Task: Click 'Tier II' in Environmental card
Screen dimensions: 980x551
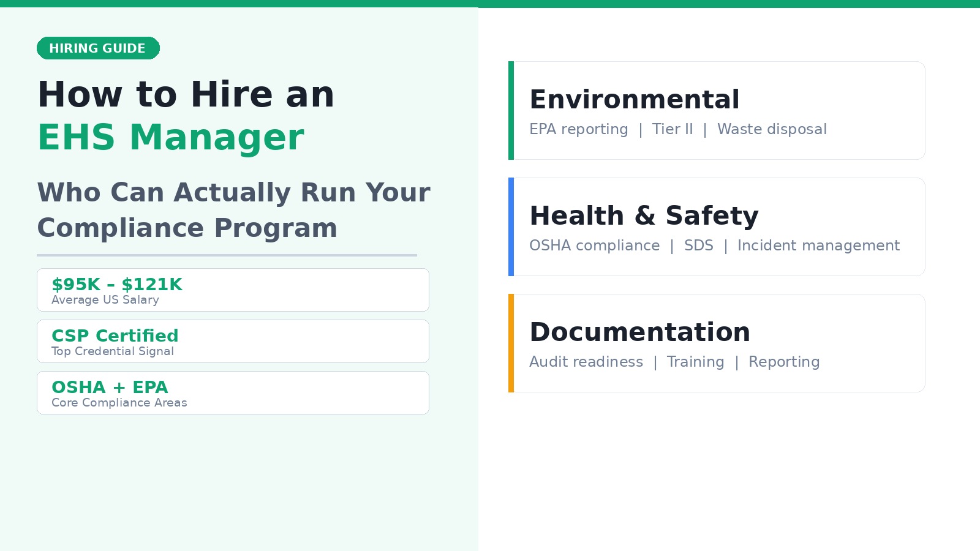Action: pos(673,129)
